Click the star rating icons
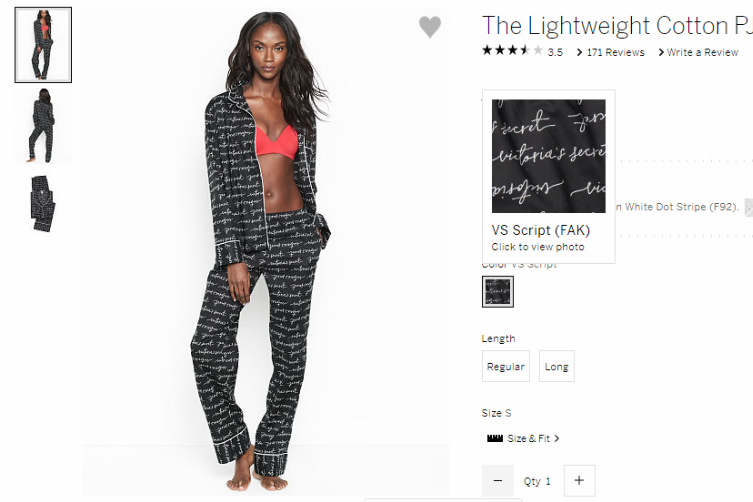753x502 pixels. (512, 50)
